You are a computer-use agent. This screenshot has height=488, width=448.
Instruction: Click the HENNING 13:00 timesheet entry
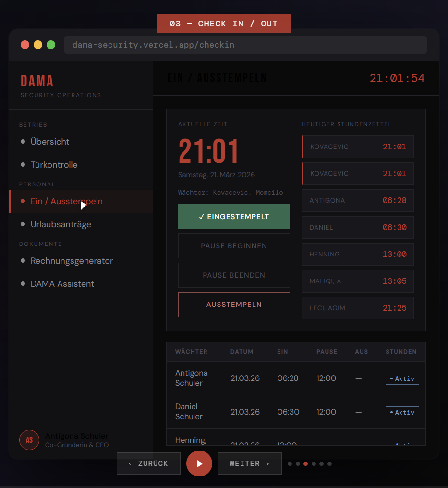[358, 254]
